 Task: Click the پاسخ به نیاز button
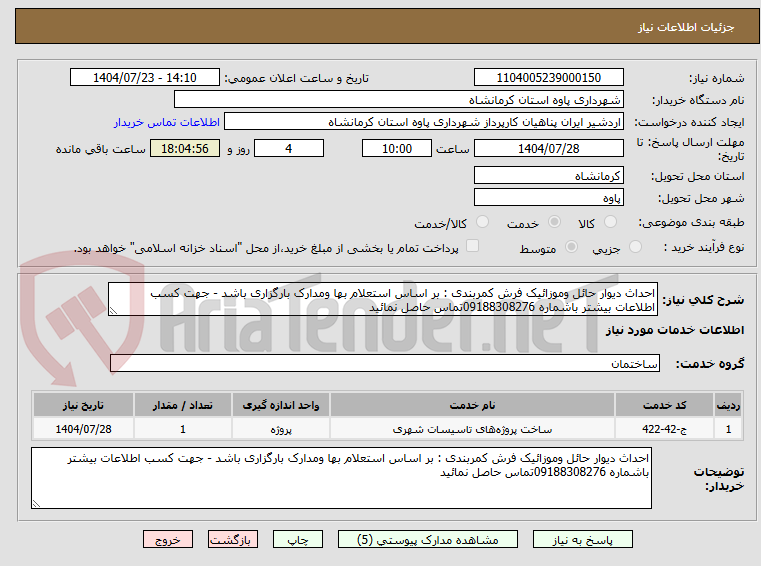click(582, 539)
